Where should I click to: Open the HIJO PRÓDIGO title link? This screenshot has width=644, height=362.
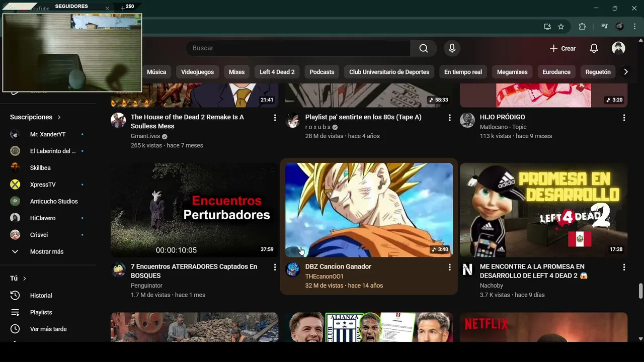coord(502,117)
